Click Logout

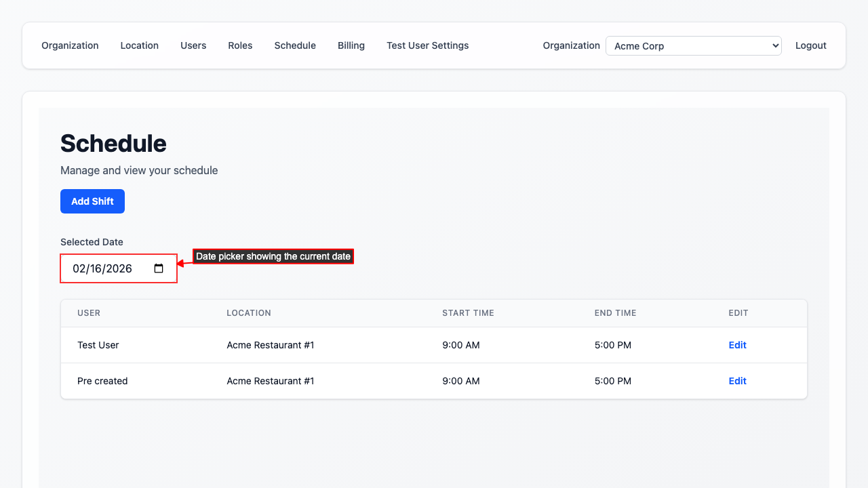[x=810, y=45]
